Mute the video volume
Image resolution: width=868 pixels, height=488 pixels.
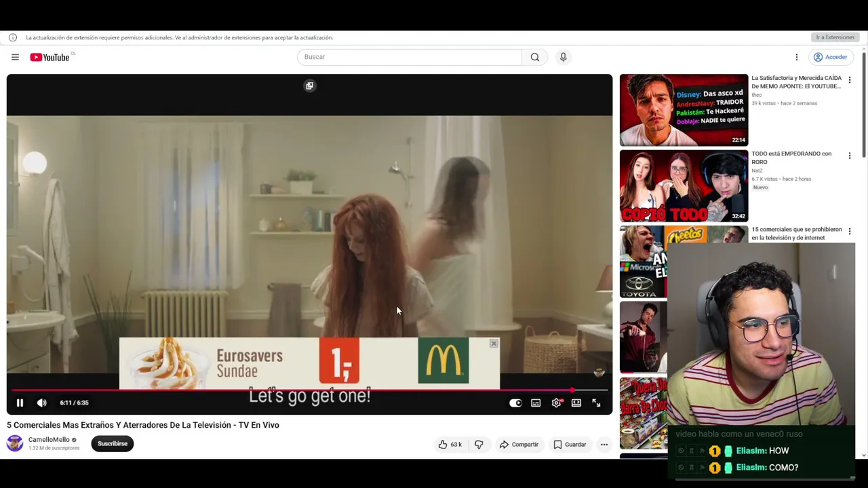click(x=41, y=403)
